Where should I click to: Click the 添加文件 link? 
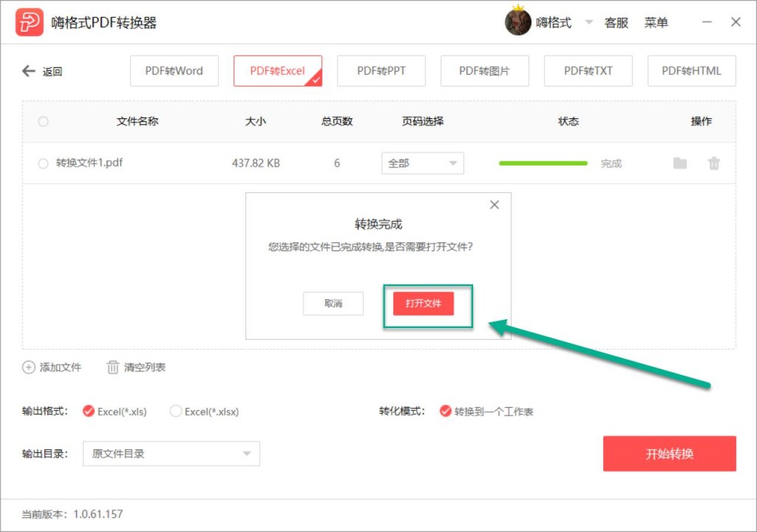61,367
